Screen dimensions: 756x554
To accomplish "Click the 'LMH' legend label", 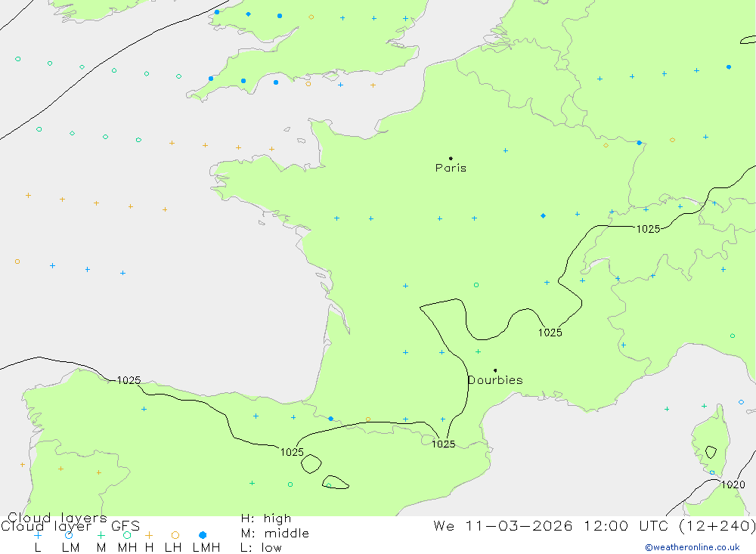I will point(206,548).
